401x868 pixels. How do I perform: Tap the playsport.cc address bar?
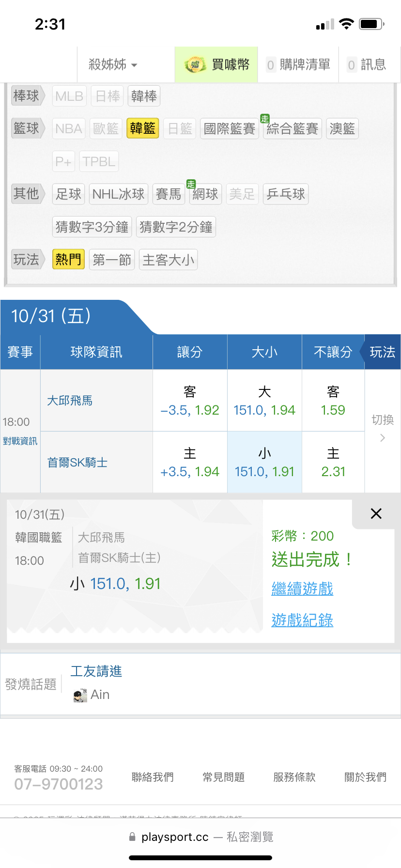coord(200,837)
